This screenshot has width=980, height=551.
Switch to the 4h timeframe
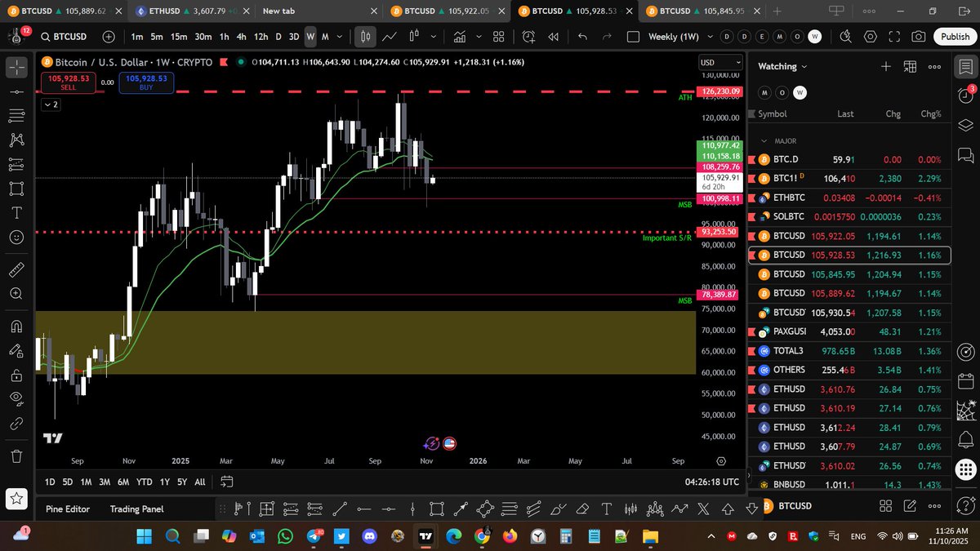point(241,37)
